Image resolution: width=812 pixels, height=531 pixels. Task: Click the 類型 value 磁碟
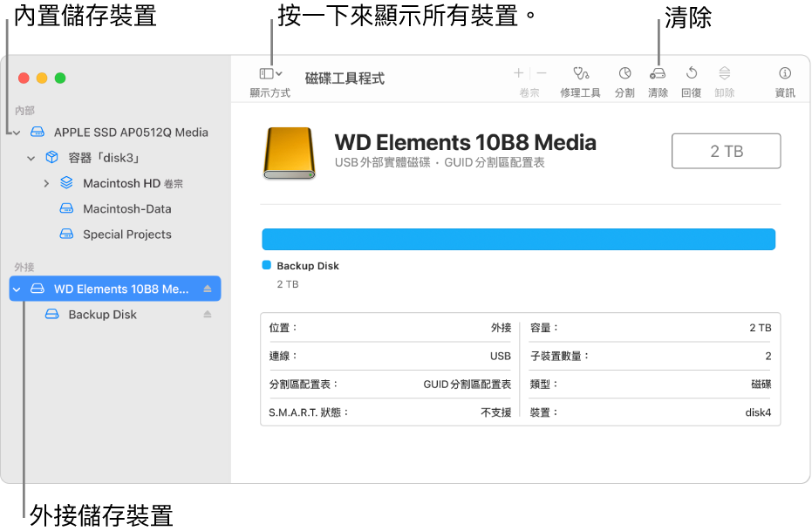click(761, 385)
